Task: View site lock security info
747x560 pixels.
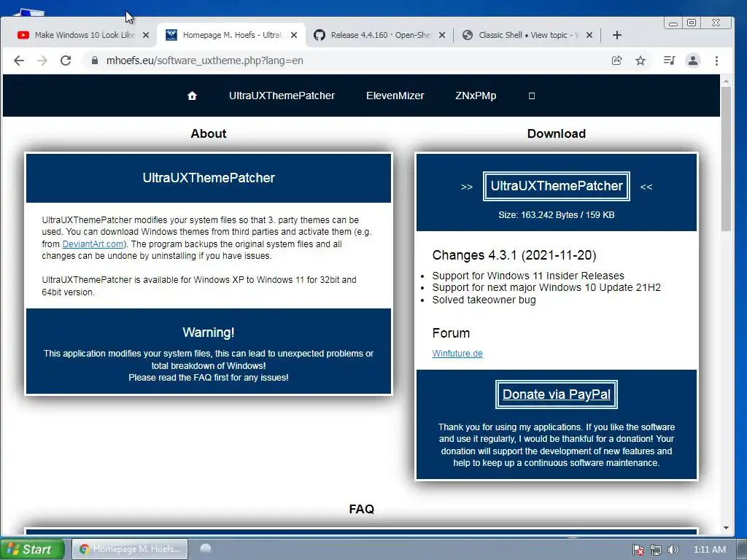Action: (x=94, y=61)
